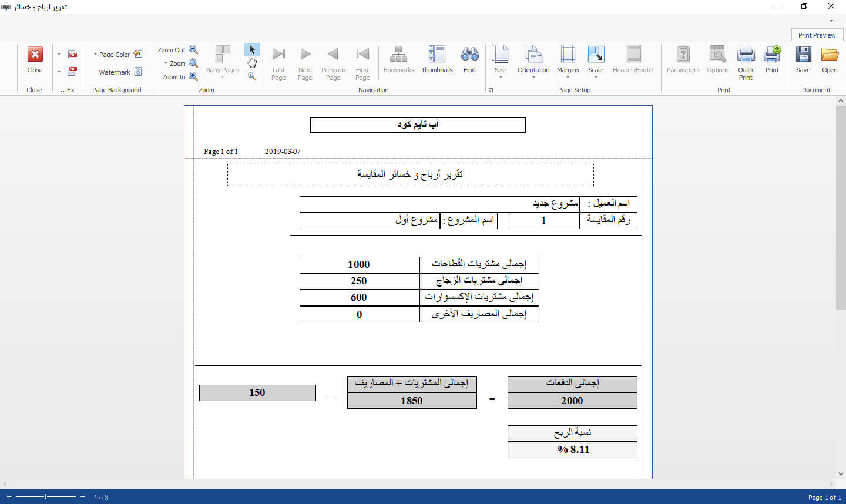Activate the Hand tool
Viewport: 846px width, 504px height.
pos(252,63)
